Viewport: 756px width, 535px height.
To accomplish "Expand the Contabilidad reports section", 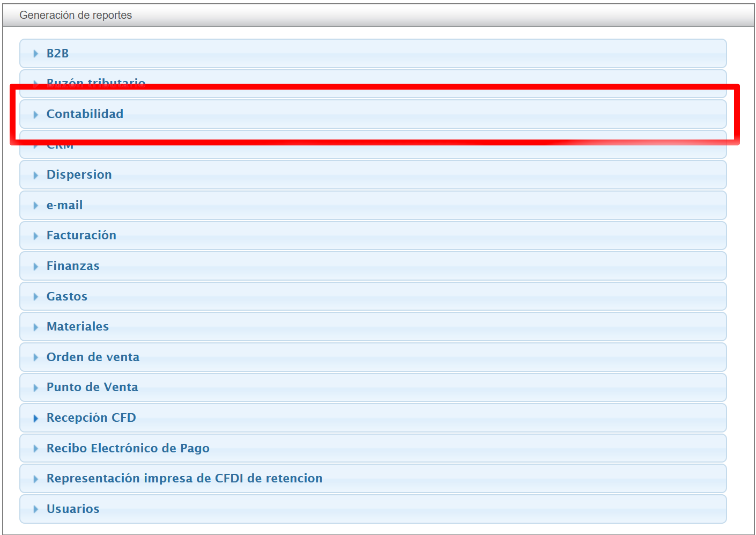I will coord(85,114).
